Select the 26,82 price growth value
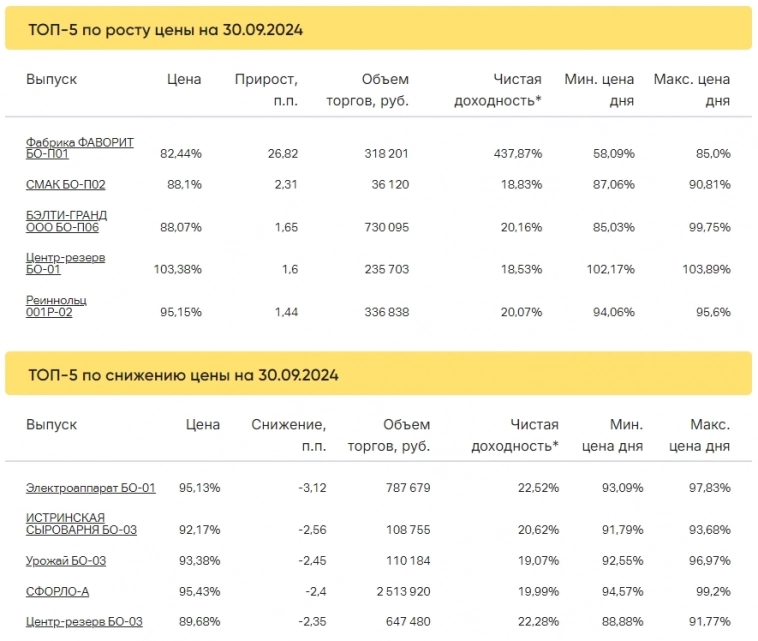The image size is (758, 641). click(281, 154)
